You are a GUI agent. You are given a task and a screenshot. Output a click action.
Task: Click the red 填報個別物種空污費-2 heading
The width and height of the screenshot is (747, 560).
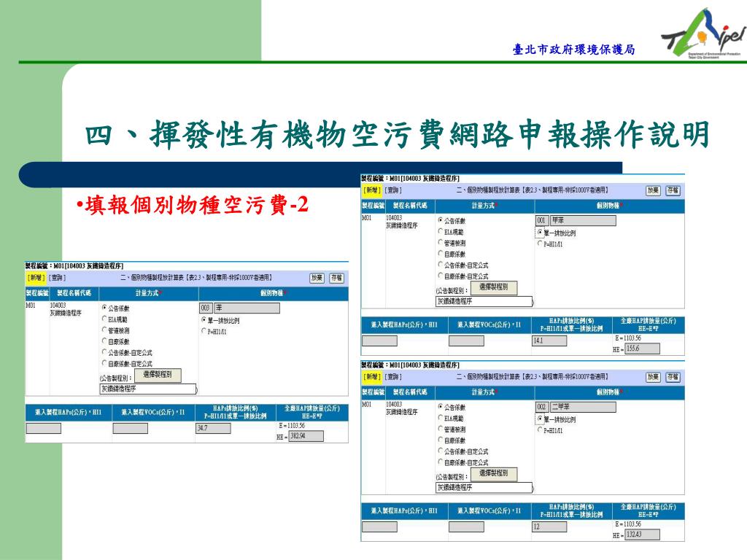pyautogui.click(x=193, y=205)
